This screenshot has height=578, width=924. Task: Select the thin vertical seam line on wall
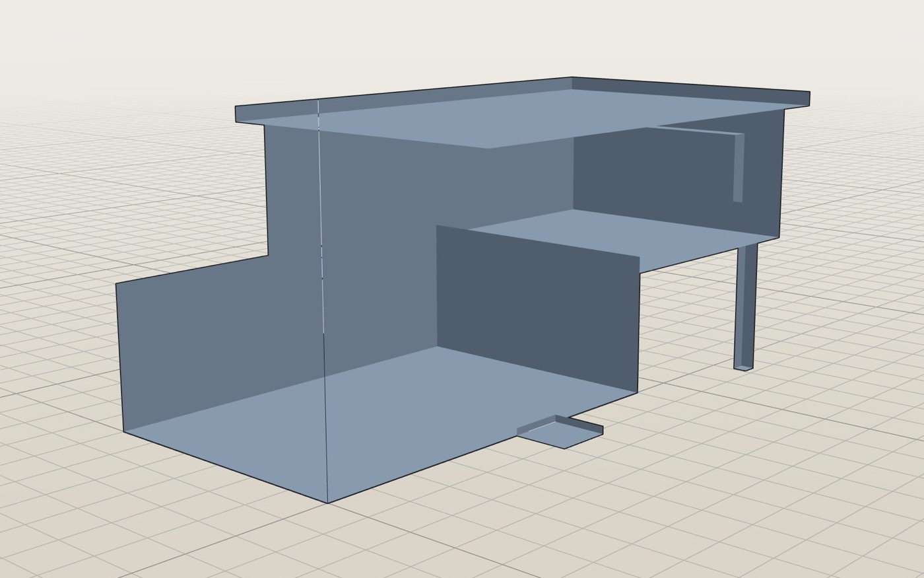pos(323,301)
